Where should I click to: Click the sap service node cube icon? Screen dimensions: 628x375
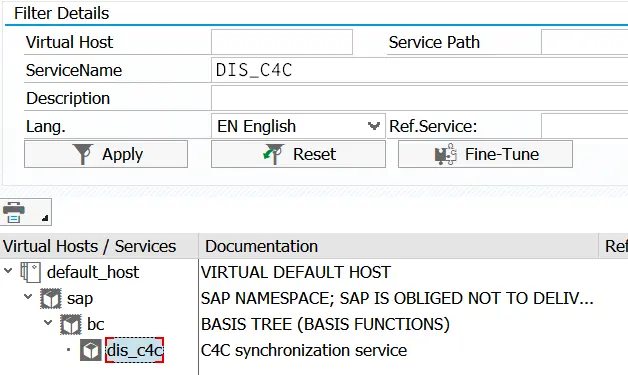(x=51, y=298)
